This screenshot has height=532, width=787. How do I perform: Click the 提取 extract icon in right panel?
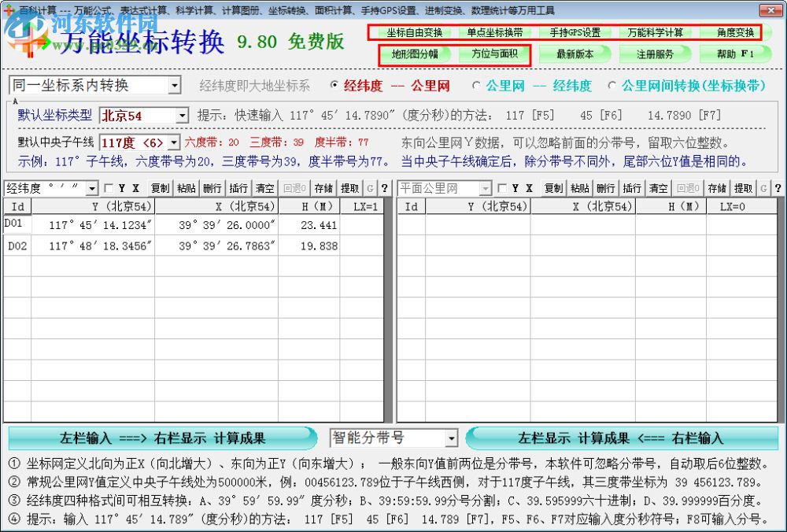741,189
